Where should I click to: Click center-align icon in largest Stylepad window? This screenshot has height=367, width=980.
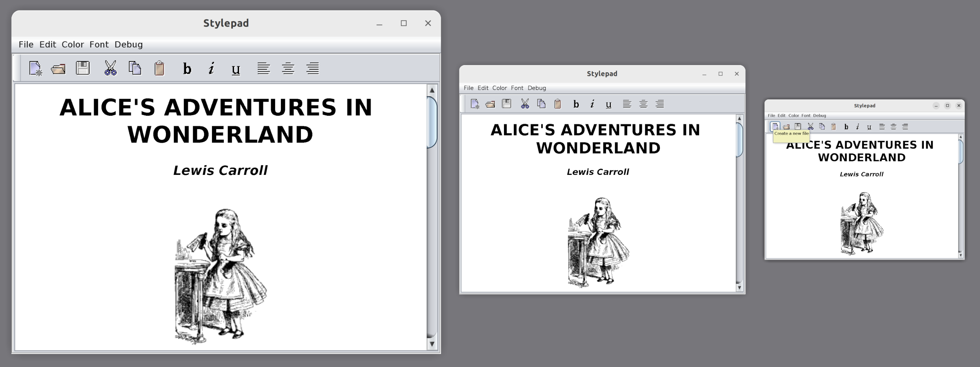[x=288, y=69]
